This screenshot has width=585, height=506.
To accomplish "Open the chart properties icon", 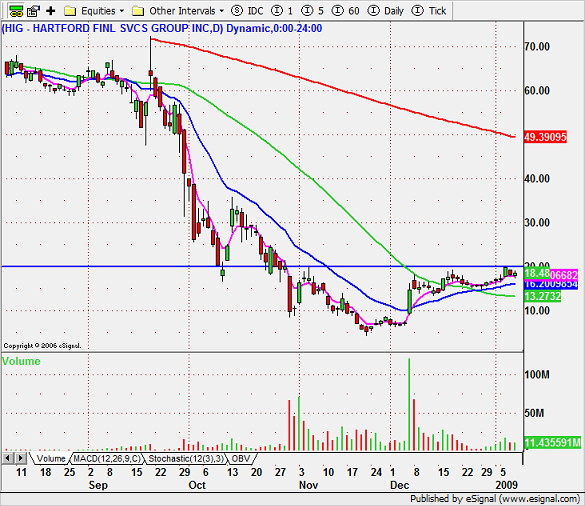I will pyautogui.click(x=34, y=11).
